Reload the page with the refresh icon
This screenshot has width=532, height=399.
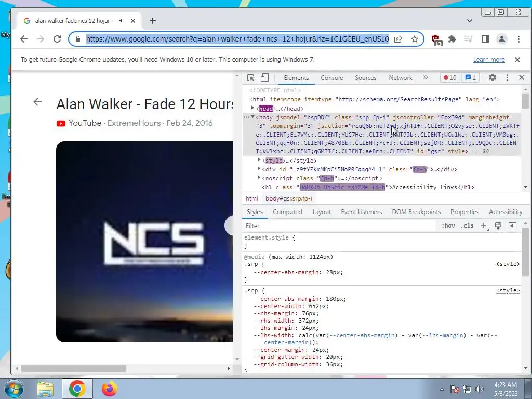[x=57, y=39]
